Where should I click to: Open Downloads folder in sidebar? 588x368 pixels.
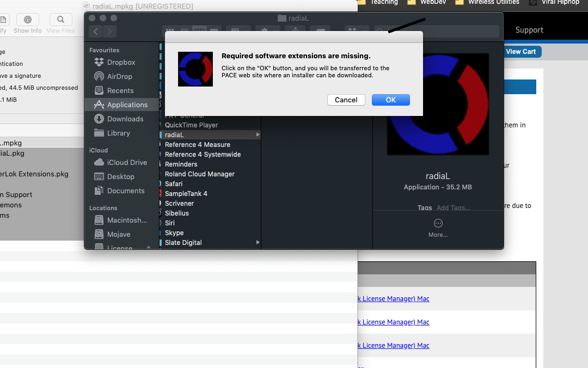coord(119,119)
